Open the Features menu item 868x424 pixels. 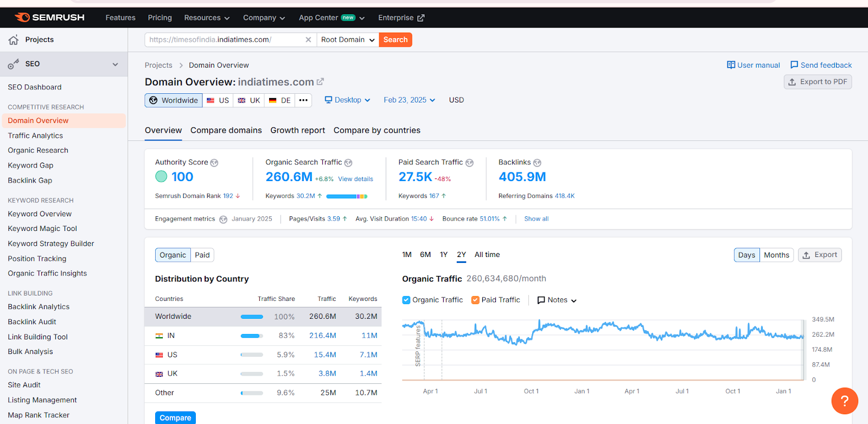coord(120,18)
